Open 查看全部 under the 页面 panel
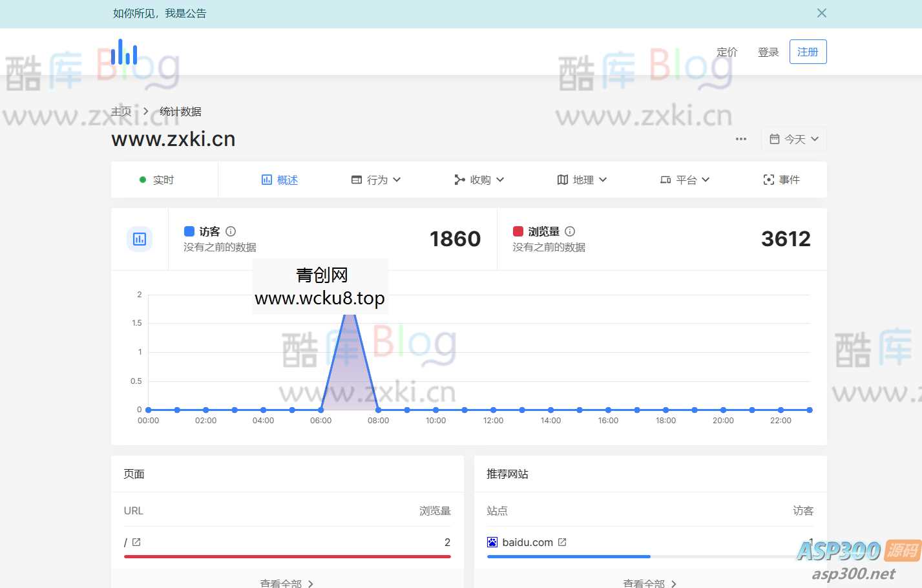The width and height of the screenshot is (922, 588). [287, 582]
